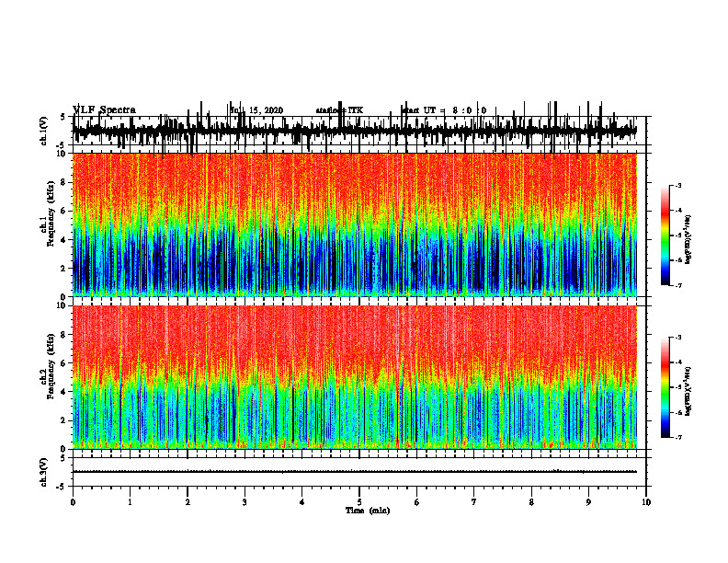Click the "2" kHz tick on ch.1 frequency axis
The height and width of the screenshot is (563, 728).
click(x=64, y=268)
